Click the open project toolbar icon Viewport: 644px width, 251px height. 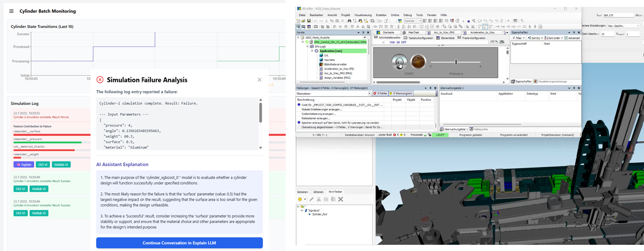point(304,21)
